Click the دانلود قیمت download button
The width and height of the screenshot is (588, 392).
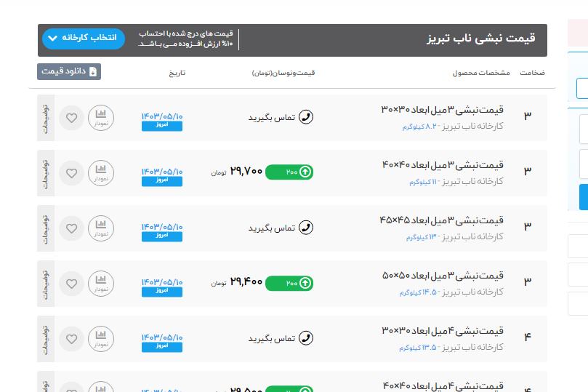coord(69,71)
